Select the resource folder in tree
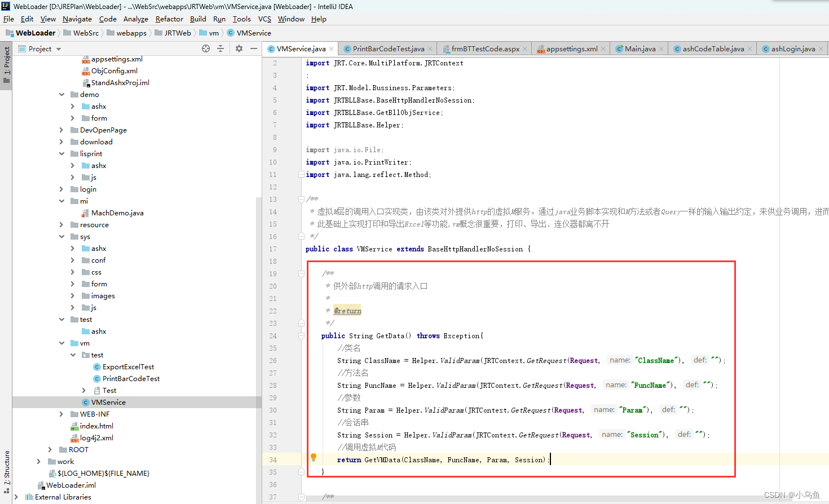 pyautogui.click(x=94, y=225)
